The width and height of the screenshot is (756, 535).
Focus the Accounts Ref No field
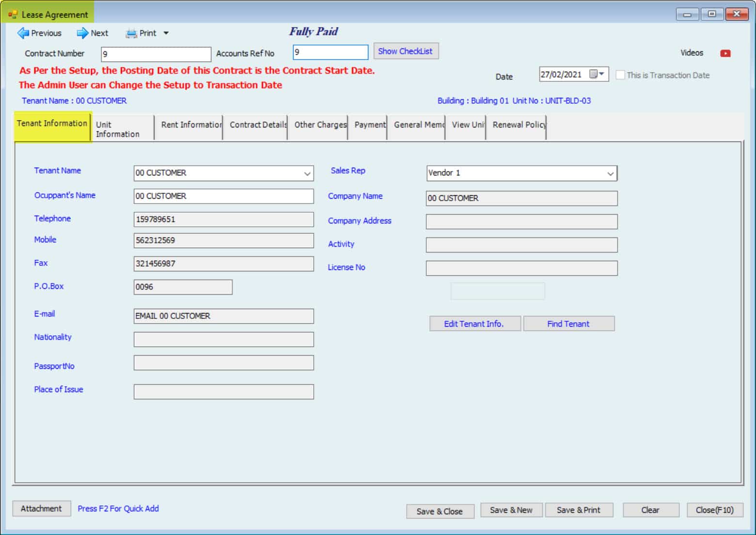click(331, 52)
